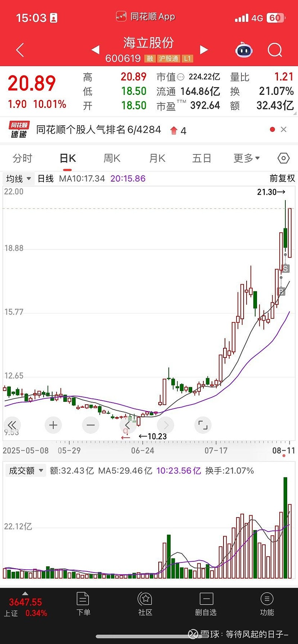Image resolution: width=298 pixels, height=644 pixels.
Task: Tap 删自选 to remove from watchlist
Action: click(x=206, y=604)
